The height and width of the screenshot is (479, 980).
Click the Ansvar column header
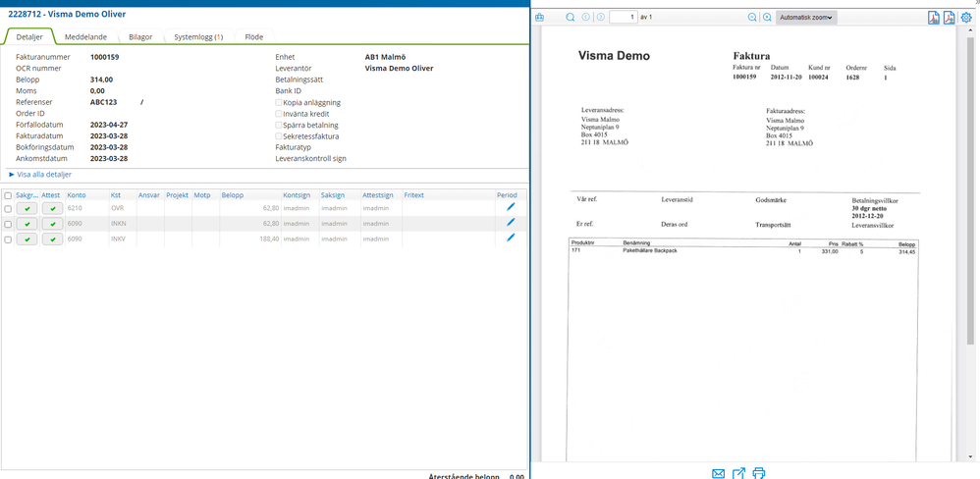click(x=148, y=195)
